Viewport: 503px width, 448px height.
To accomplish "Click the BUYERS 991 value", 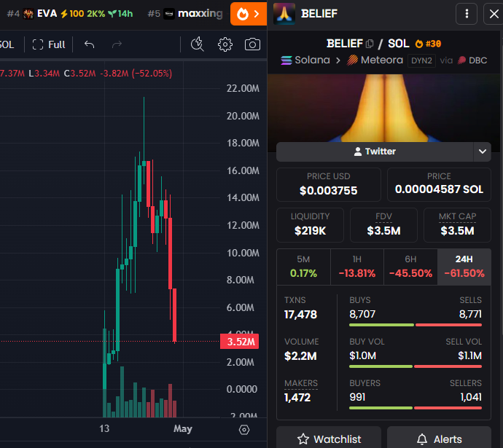I will (357, 397).
